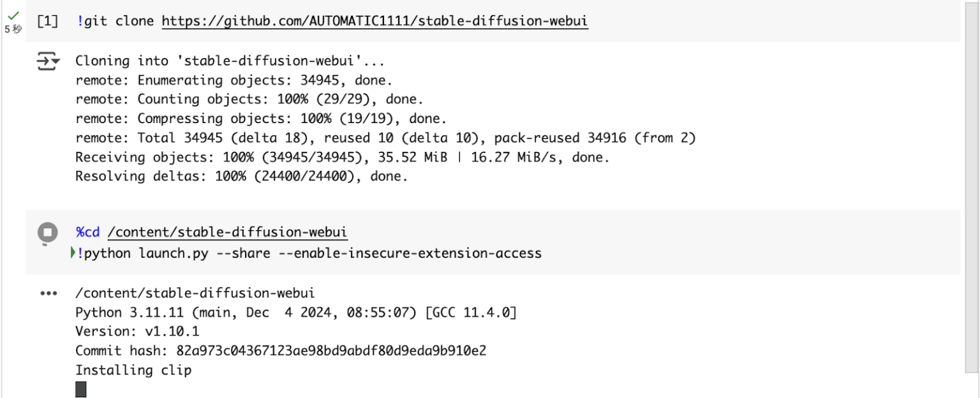Screen dimensions: 980x398
Task: Collapse the first cell's clone output
Action: coord(47,60)
